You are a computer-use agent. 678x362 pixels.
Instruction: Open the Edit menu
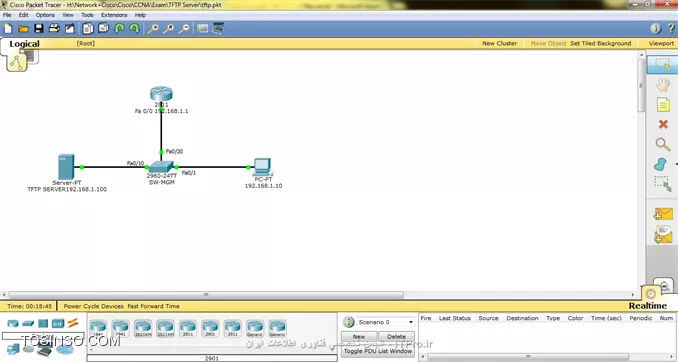click(23, 15)
